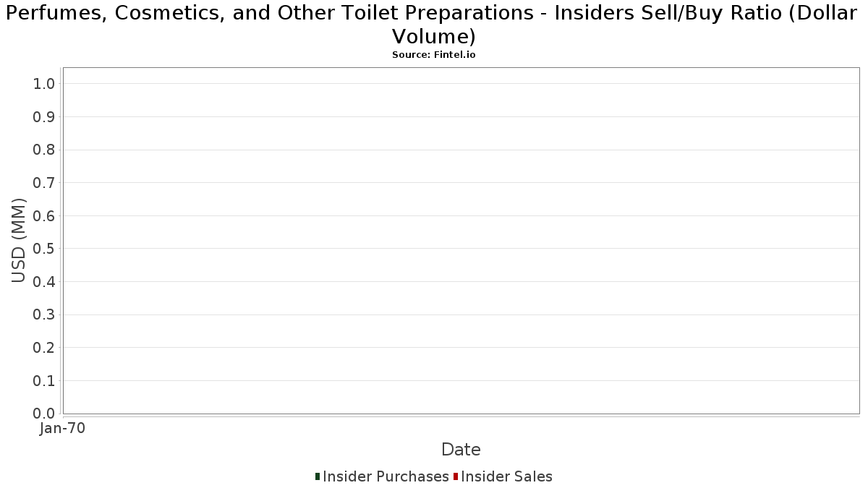Click the red Insider Sales legend swatch
Viewport: 868px width, 488px height.
tap(456, 476)
